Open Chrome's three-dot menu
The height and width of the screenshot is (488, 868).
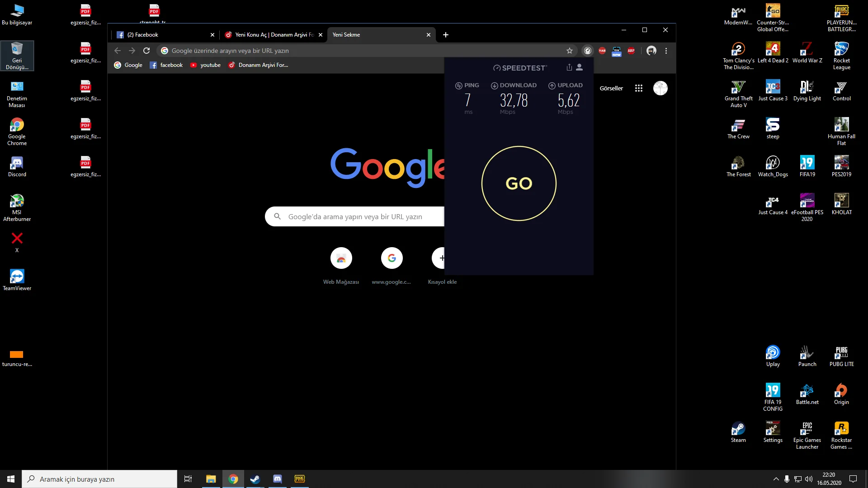[x=666, y=51]
